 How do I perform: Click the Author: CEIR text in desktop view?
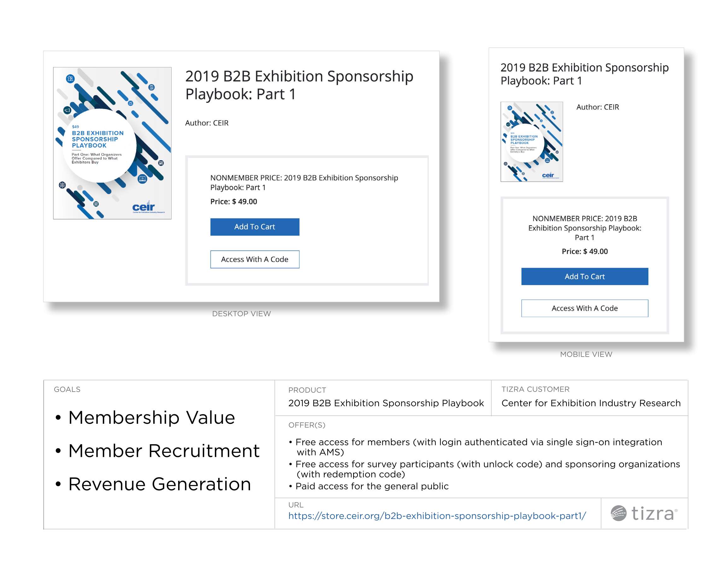207,123
